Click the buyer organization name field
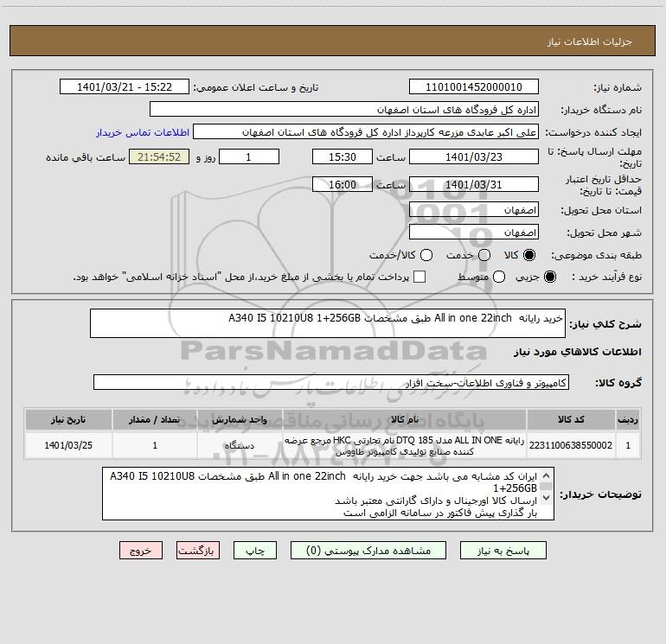The image size is (666, 644). (x=344, y=110)
